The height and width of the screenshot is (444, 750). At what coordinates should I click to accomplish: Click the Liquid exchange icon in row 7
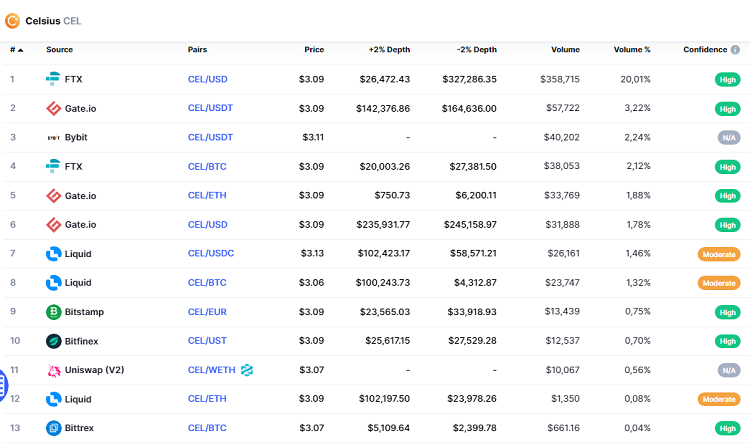[x=54, y=254]
